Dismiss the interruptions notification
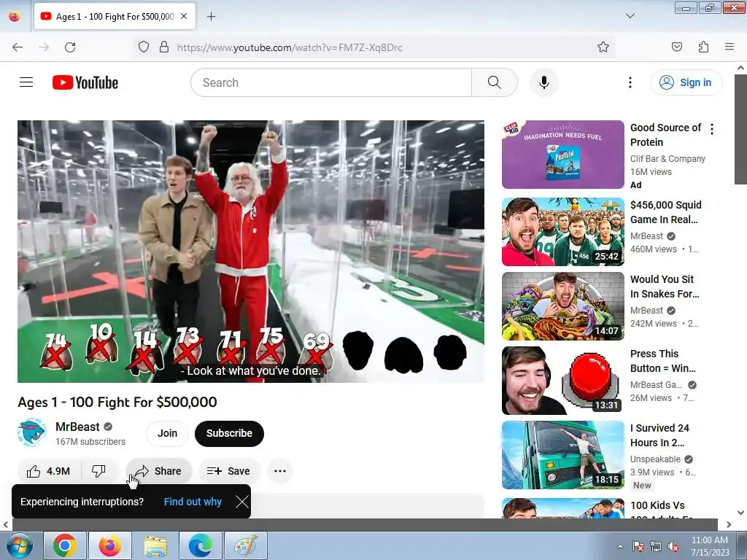The width and height of the screenshot is (747, 560). (242, 502)
